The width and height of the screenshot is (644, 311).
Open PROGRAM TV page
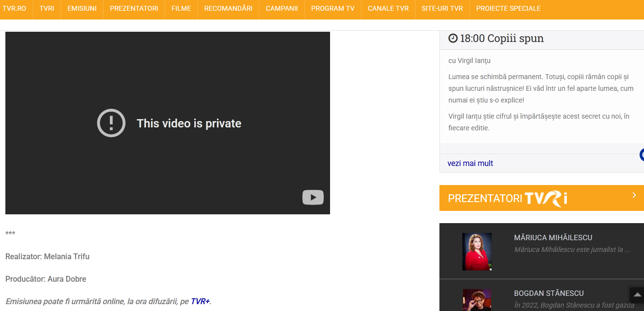tap(333, 8)
